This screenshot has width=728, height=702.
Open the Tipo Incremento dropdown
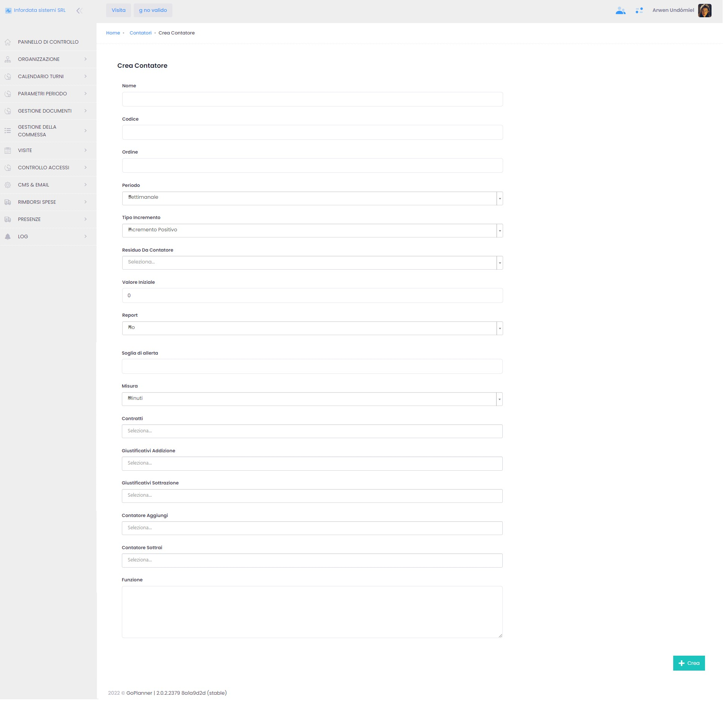click(499, 231)
